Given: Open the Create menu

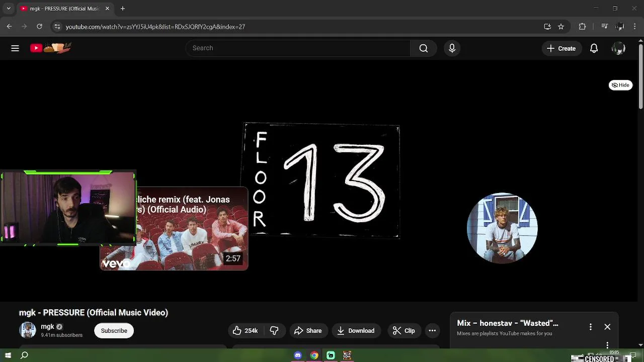Looking at the screenshot, I should click(561, 48).
